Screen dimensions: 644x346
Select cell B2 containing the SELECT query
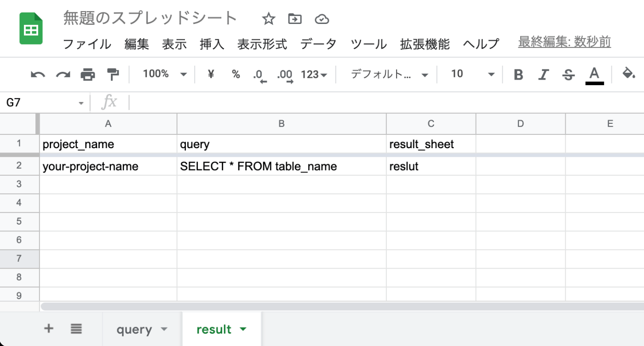click(x=281, y=166)
